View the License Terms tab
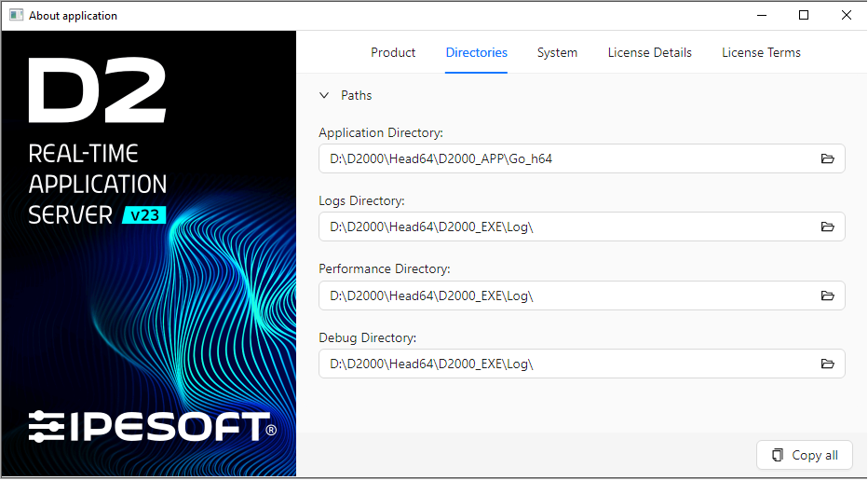Image resolution: width=868 pixels, height=481 pixels. click(x=761, y=53)
